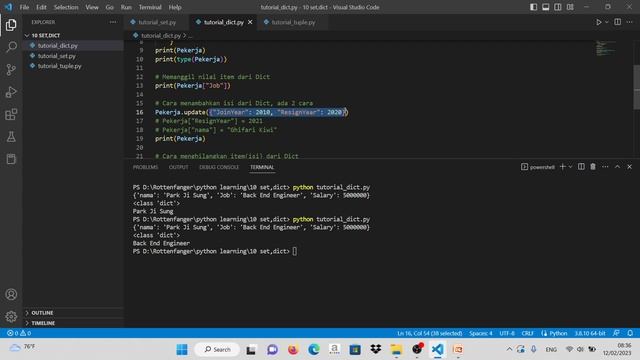Open the Search view in activity bar
This screenshot has height=360, width=640.
pyautogui.click(x=11, y=47)
